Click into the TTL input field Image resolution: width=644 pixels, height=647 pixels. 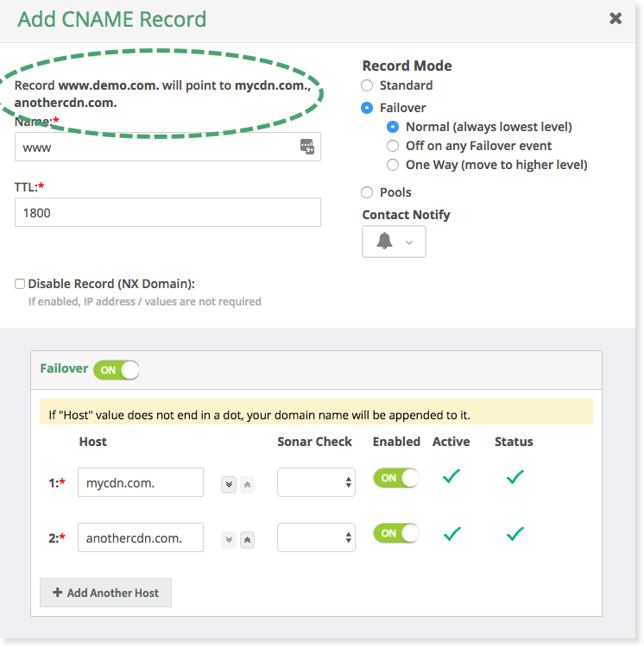pyautogui.click(x=167, y=212)
